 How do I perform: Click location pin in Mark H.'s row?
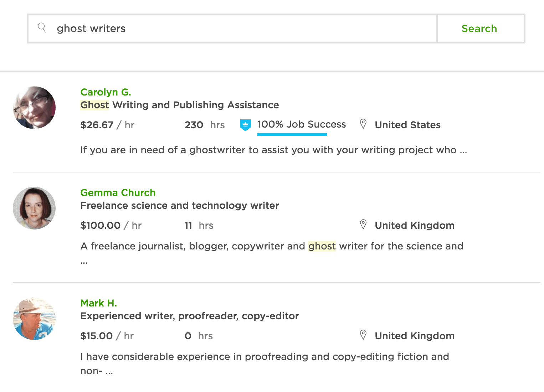coord(363,335)
